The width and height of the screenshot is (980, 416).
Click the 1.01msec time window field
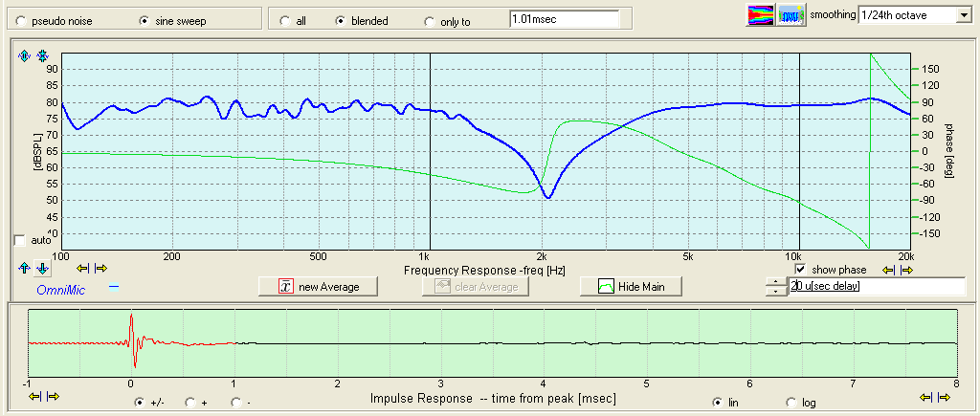click(564, 18)
